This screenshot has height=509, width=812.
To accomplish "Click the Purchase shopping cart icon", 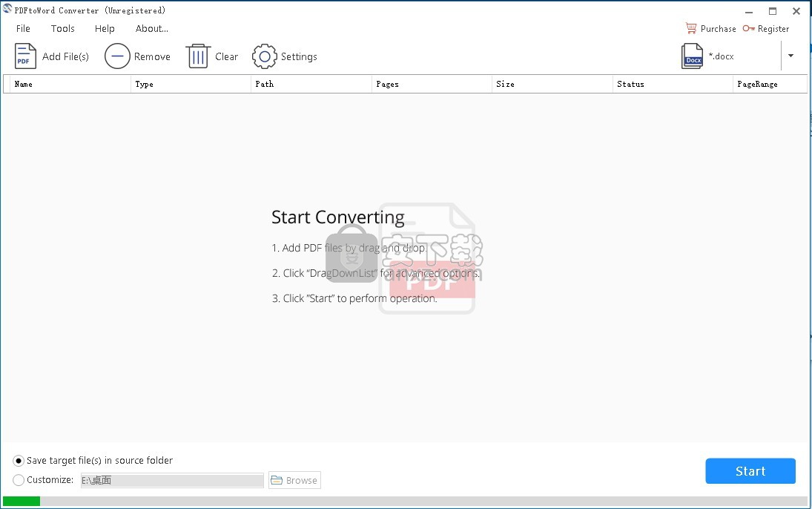I will point(691,28).
